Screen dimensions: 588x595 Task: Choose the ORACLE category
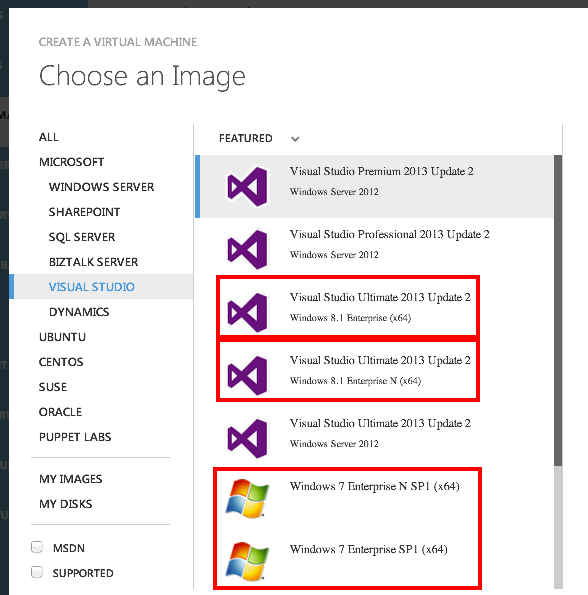(60, 412)
